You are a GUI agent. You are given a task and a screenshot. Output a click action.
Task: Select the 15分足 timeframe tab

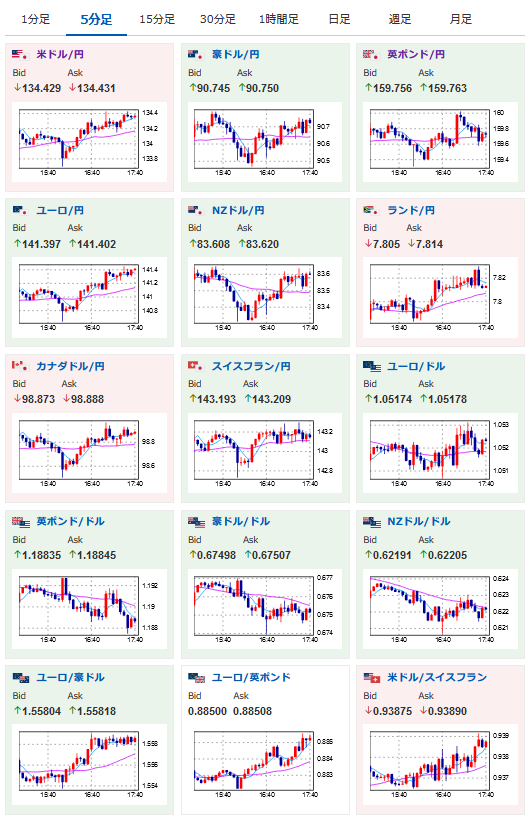[157, 20]
